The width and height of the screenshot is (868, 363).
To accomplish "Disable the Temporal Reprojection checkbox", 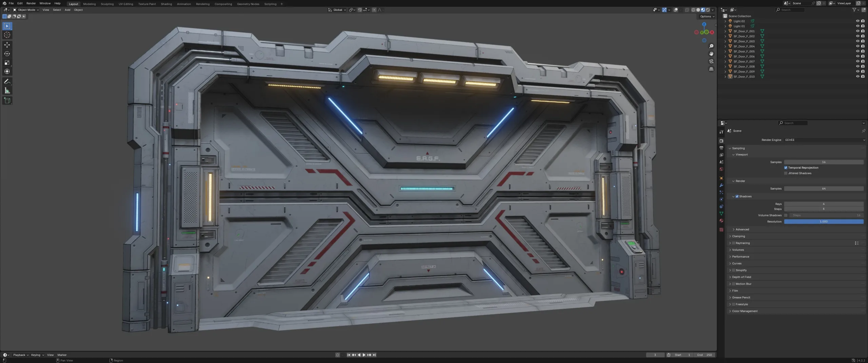I will pyautogui.click(x=786, y=168).
